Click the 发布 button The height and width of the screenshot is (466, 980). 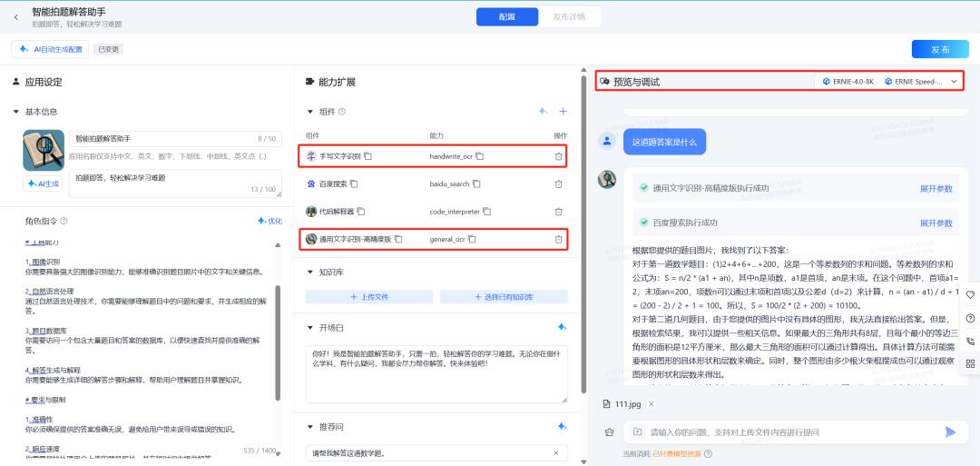click(940, 49)
